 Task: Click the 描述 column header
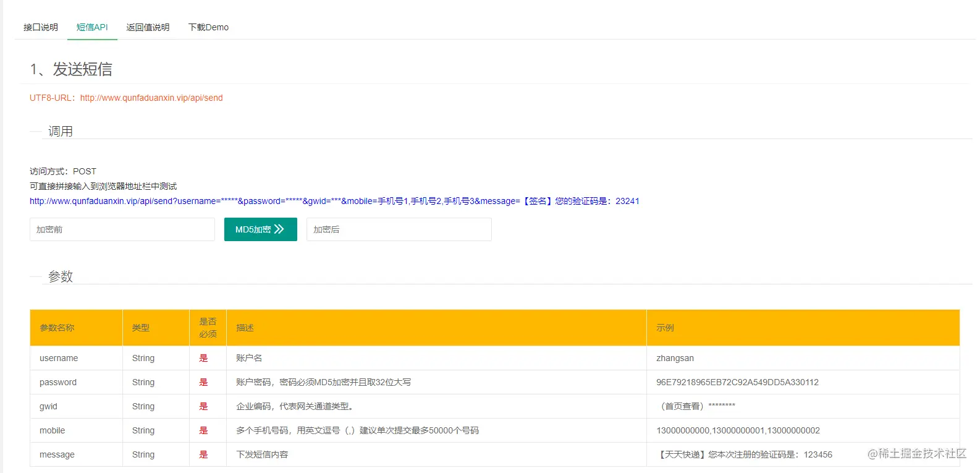click(245, 328)
